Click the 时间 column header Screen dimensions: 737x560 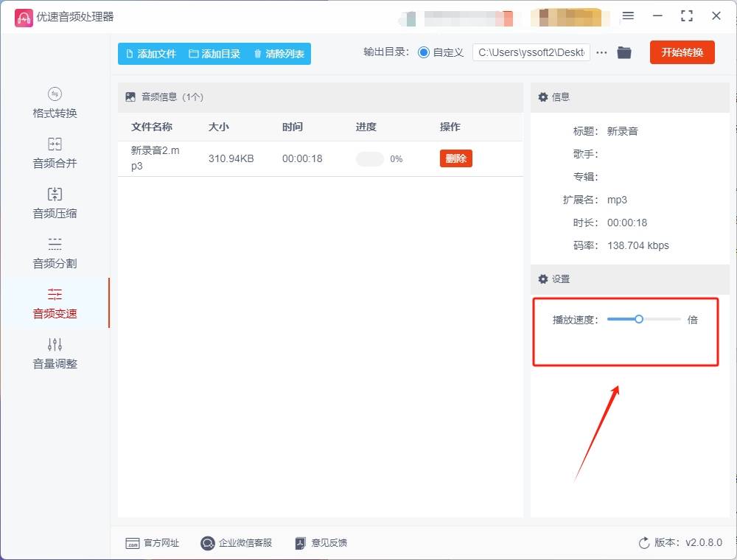click(x=293, y=127)
